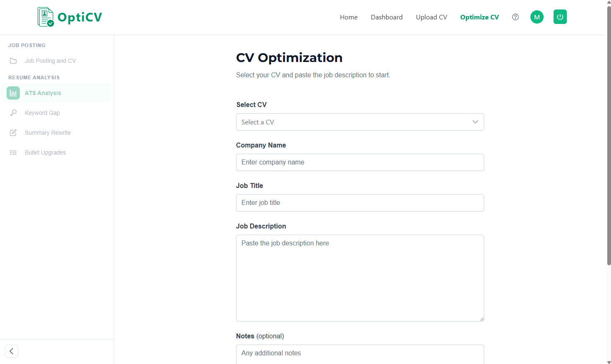Click the folder icon beside Job Posting and CV

coord(13,61)
